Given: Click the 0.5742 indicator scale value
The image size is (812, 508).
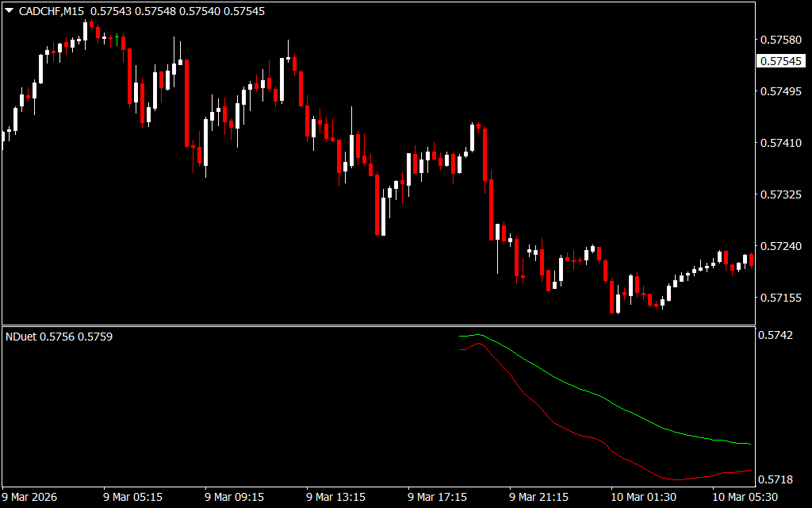Looking at the screenshot, I should pyautogui.click(x=776, y=337).
